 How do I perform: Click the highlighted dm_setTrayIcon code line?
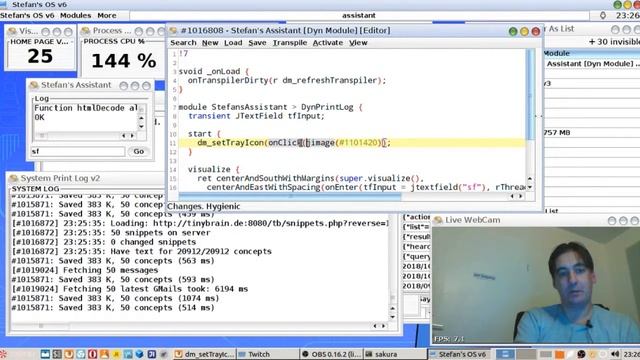click(352, 143)
